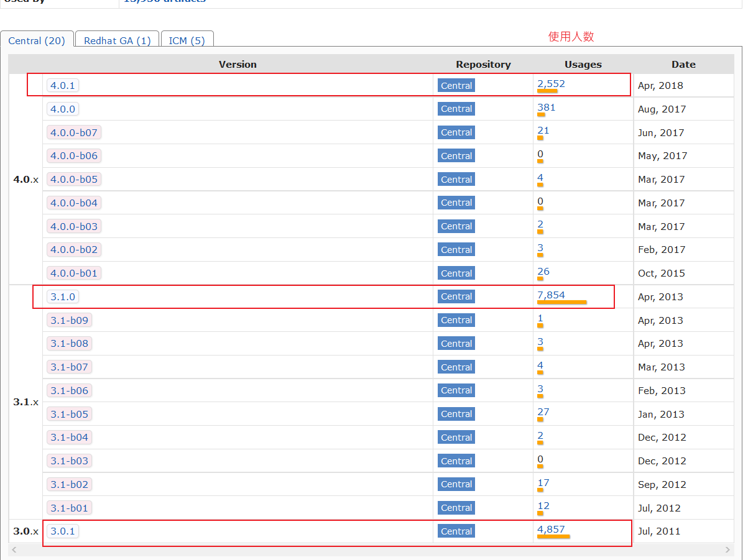Open version 4.0.0-b01 link

[x=74, y=273]
